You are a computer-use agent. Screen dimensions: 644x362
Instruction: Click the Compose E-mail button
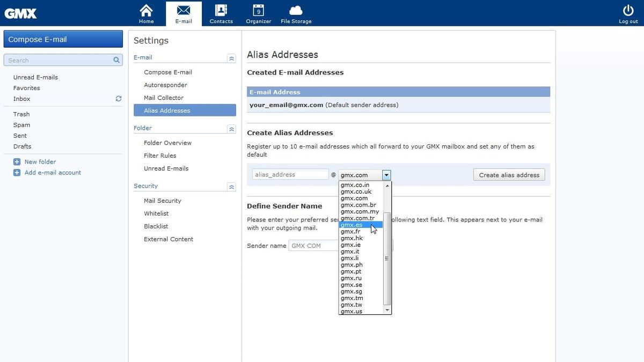click(x=63, y=39)
